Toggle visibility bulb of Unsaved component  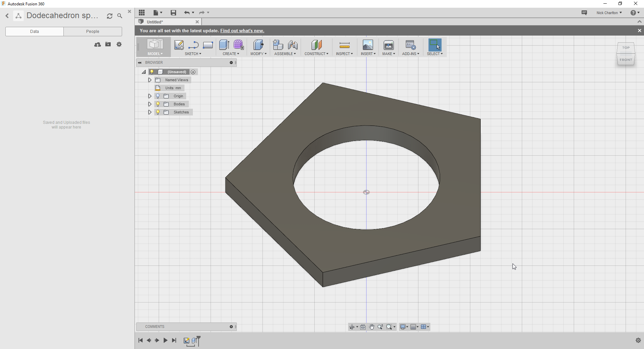pos(152,72)
